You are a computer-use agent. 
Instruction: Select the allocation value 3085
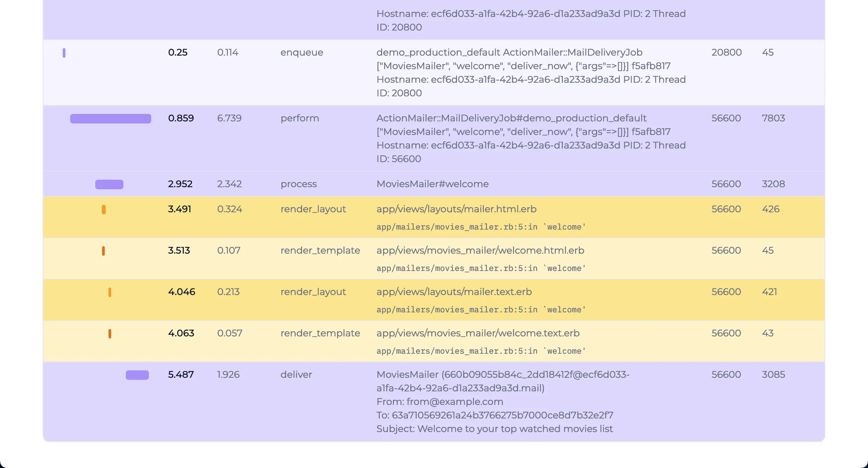click(773, 374)
